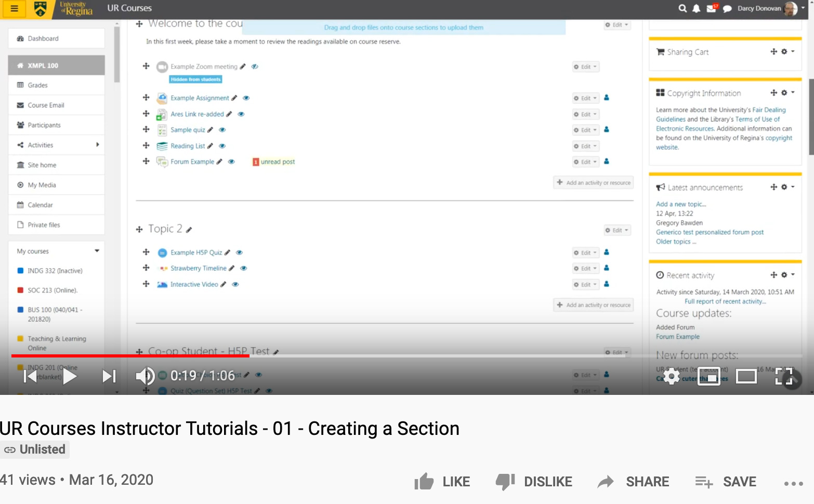Mute the video volume
Viewport: 814px width, 504px height.
[x=145, y=376]
